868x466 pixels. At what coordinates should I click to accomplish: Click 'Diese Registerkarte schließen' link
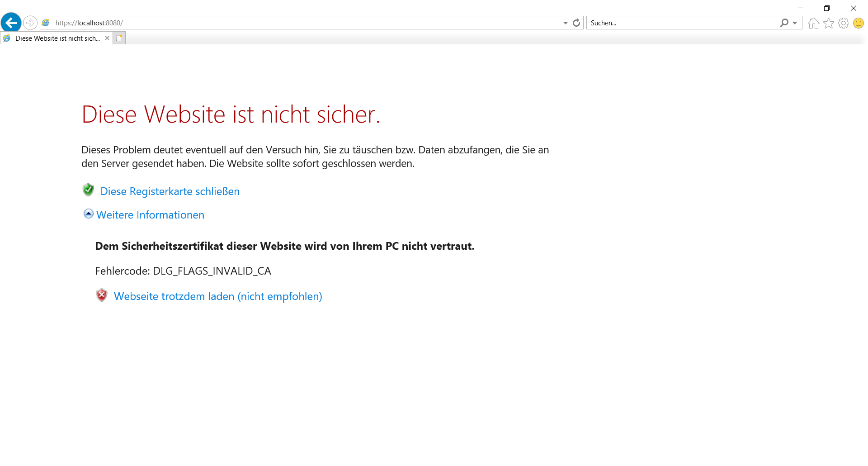pyautogui.click(x=170, y=191)
